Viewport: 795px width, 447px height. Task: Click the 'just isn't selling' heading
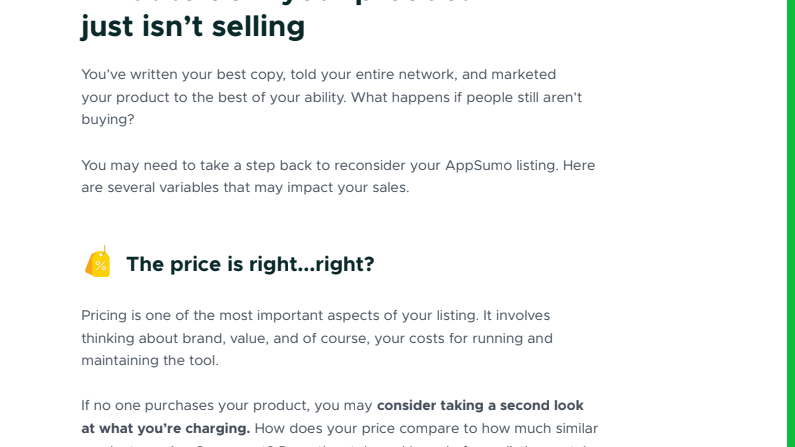(193, 26)
